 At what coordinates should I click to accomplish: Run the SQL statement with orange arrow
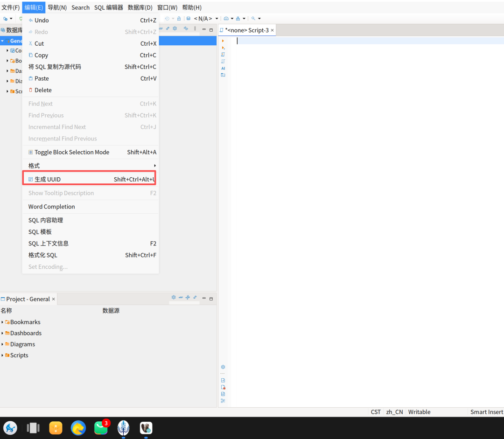click(223, 41)
